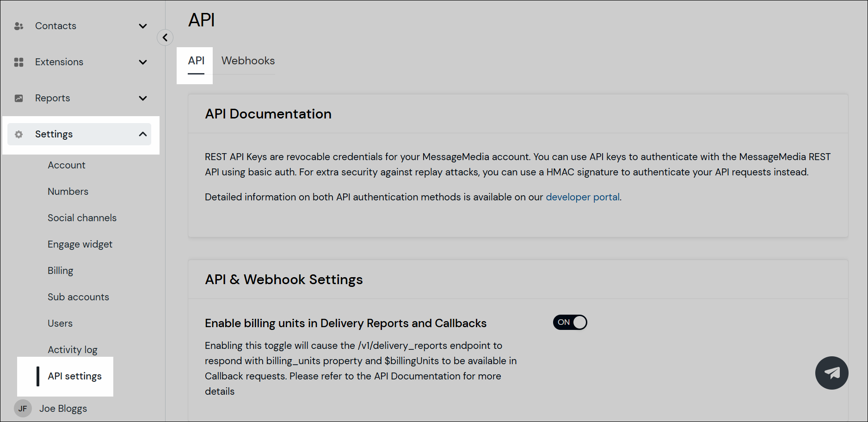Screen dimensions: 868x422
Task: Expand the Contacts menu chevron
Action: click(143, 26)
